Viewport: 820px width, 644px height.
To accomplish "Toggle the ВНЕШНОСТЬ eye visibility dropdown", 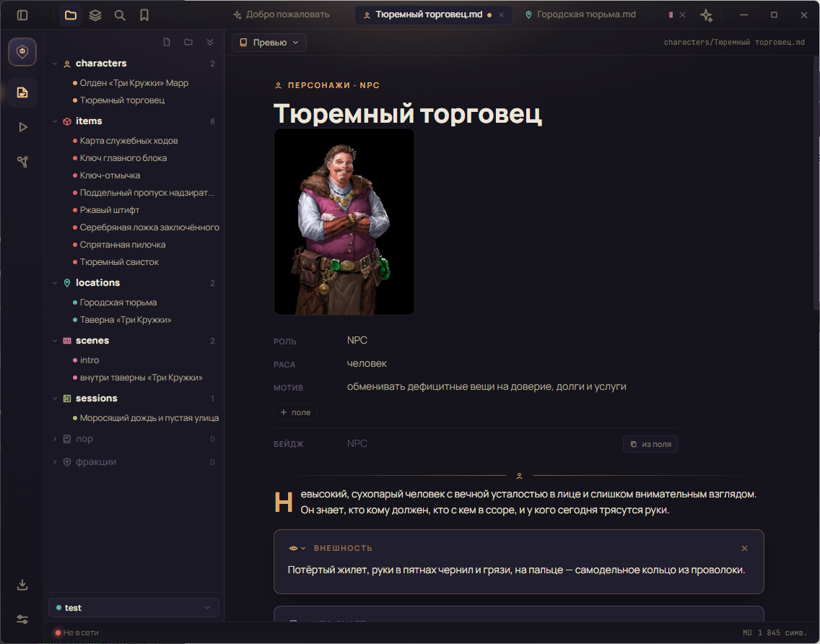I will pyautogui.click(x=297, y=548).
